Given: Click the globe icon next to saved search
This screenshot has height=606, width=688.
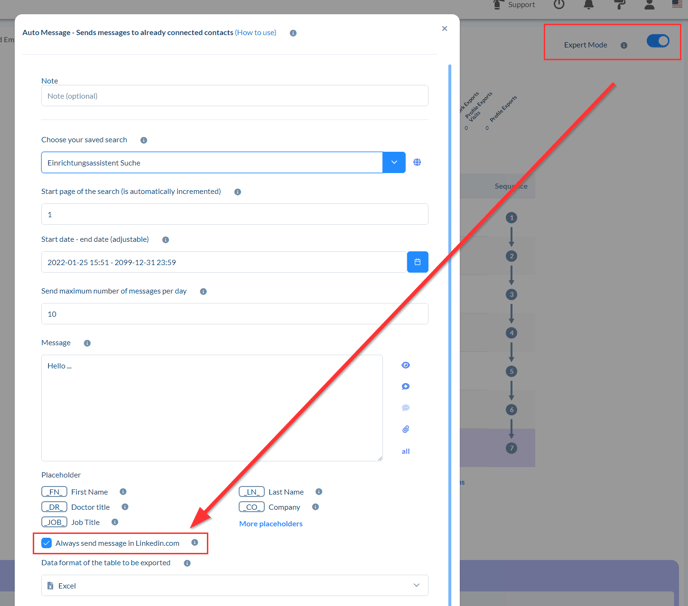Looking at the screenshot, I should pyautogui.click(x=417, y=162).
